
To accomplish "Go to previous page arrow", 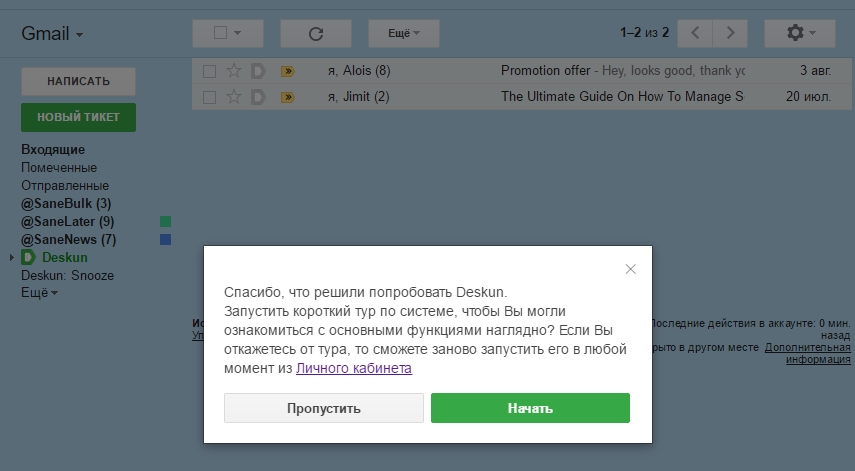I will 695,33.
